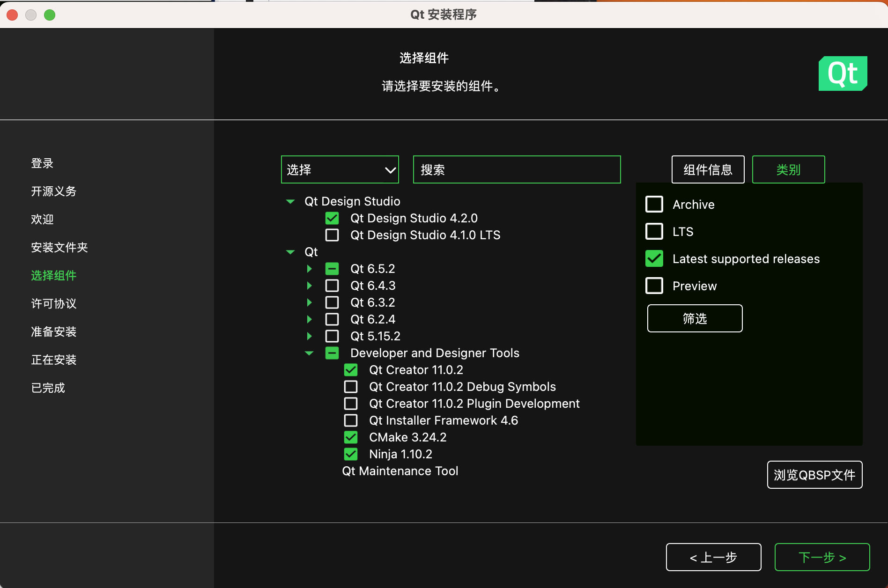Expand the Qt 6.3.2 tree node

coord(309,302)
